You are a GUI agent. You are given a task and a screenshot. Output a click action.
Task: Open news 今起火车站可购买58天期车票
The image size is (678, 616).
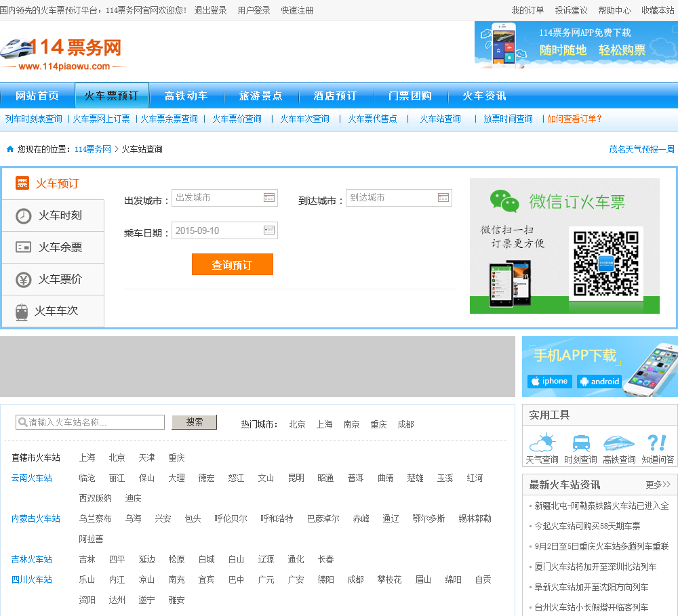click(x=587, y=526)
